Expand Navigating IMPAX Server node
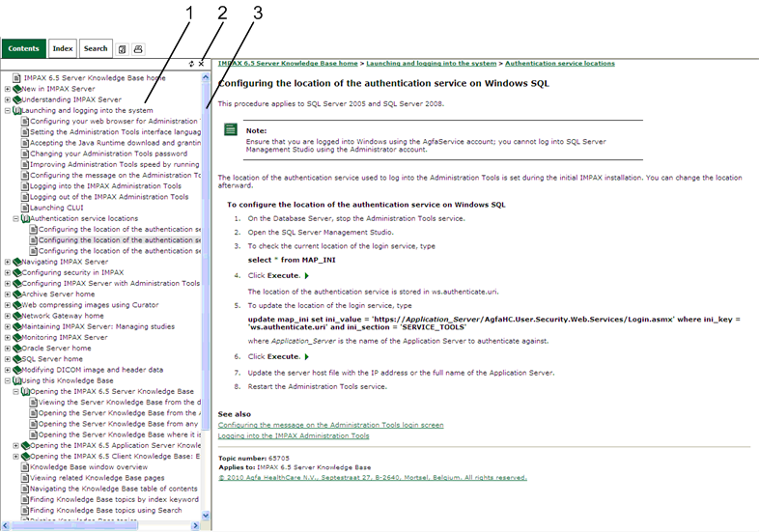Screen dimensions: 759x532 point(8,262)
